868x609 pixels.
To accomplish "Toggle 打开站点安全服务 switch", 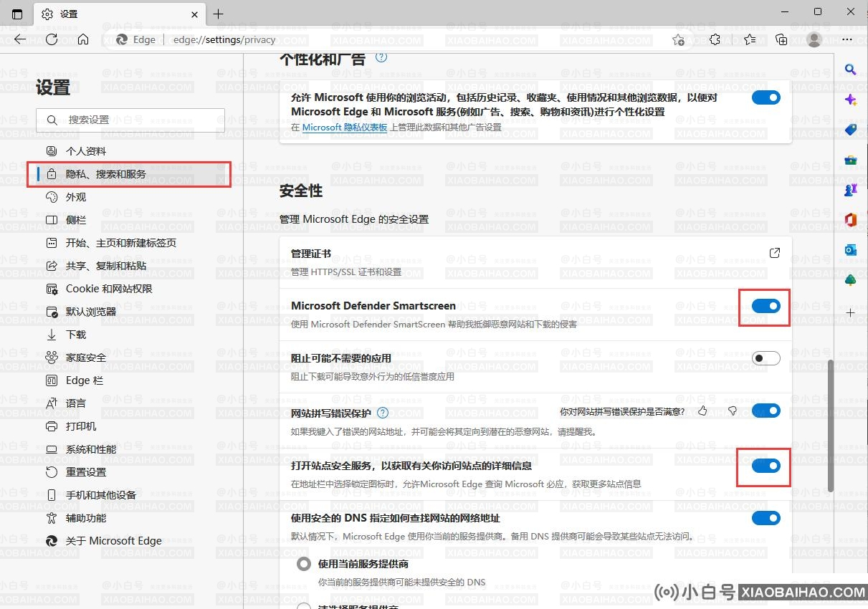I will click(766, 466).
